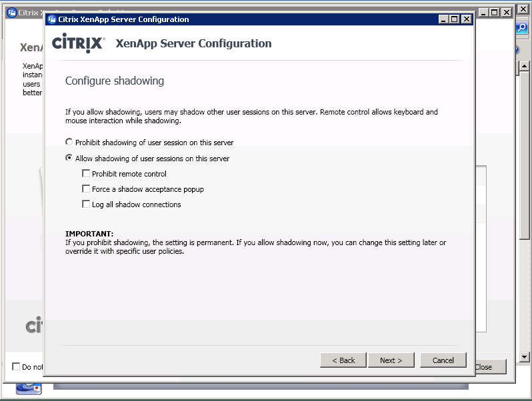Maximize the background Citrix XenApp window
532x401 pixels.
pyautogui.click(x=495, y=13)
